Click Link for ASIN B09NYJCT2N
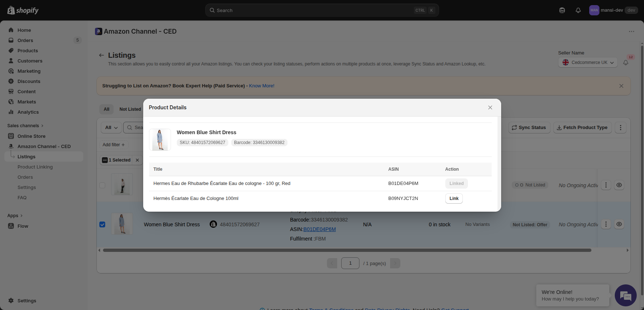 point(454,199)
